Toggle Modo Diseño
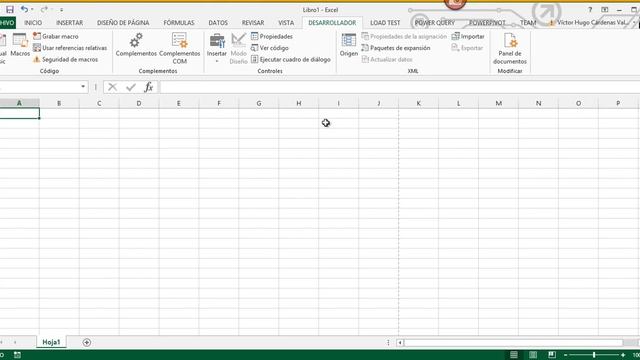Screen dimensions: 640x360 (x=238, y=49)
